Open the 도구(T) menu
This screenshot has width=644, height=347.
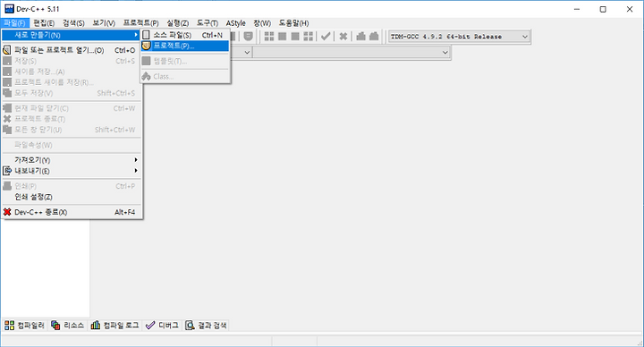[x=208, y=23]
